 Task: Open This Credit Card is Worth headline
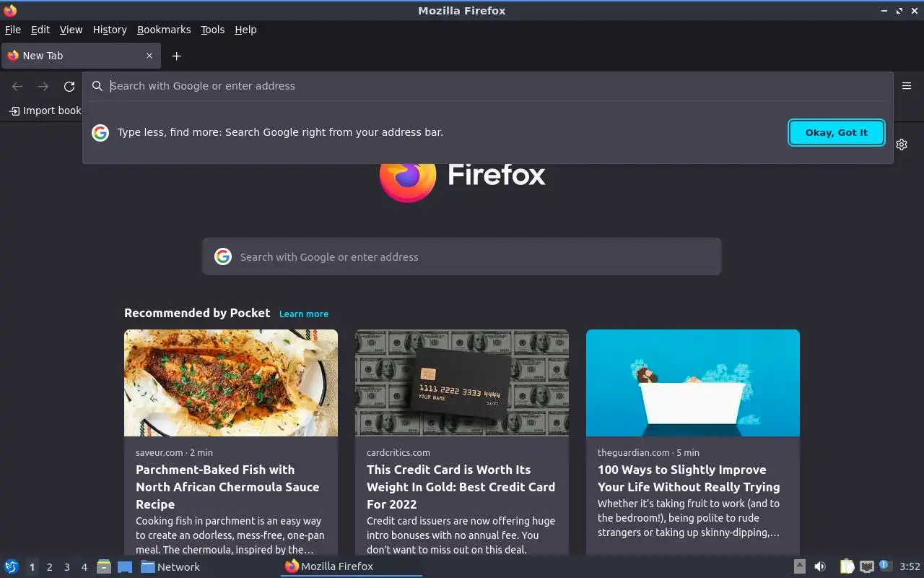pyautogui.click(x=461, y=487)
